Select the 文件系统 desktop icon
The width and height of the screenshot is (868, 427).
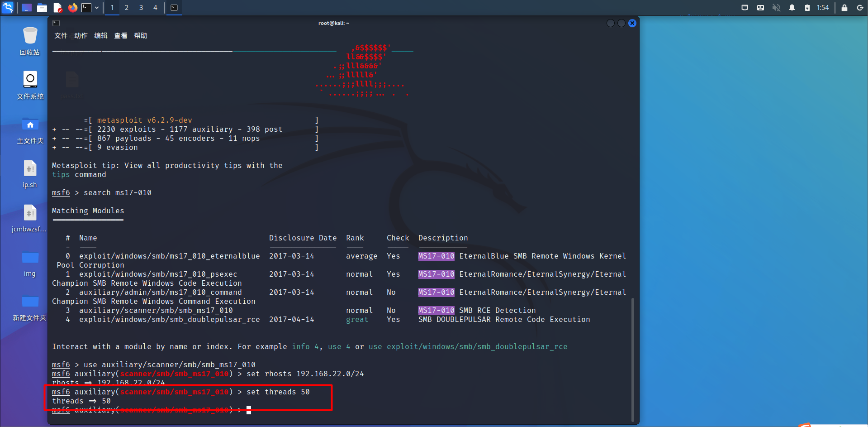click(x=30, y=85)
